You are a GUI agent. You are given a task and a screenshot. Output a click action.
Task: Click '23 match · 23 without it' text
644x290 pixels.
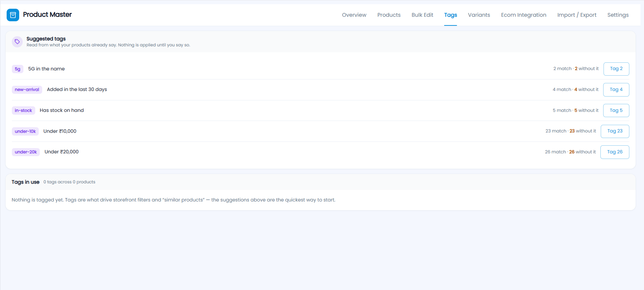(x=571, y=131)
